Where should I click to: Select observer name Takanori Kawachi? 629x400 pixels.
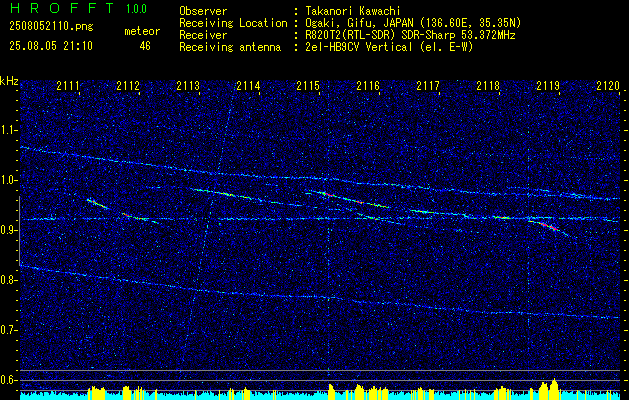pyautogui.click(x=353, y=11)
